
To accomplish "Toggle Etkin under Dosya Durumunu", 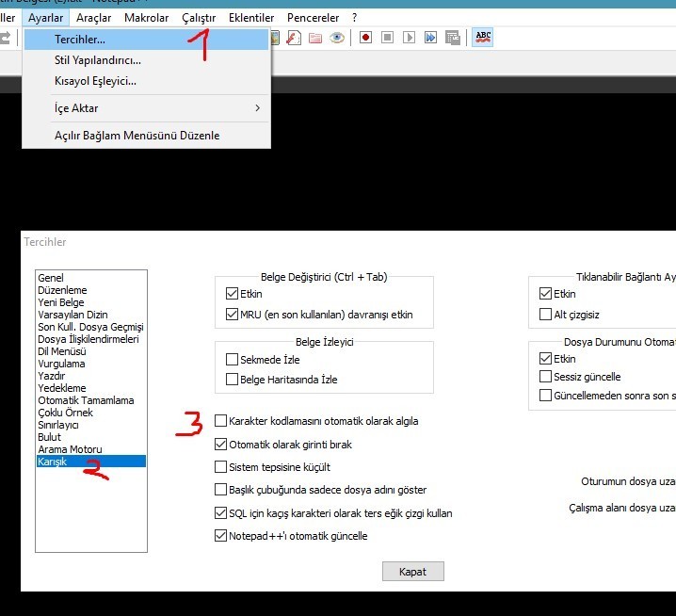I will [x=545, y=359].
